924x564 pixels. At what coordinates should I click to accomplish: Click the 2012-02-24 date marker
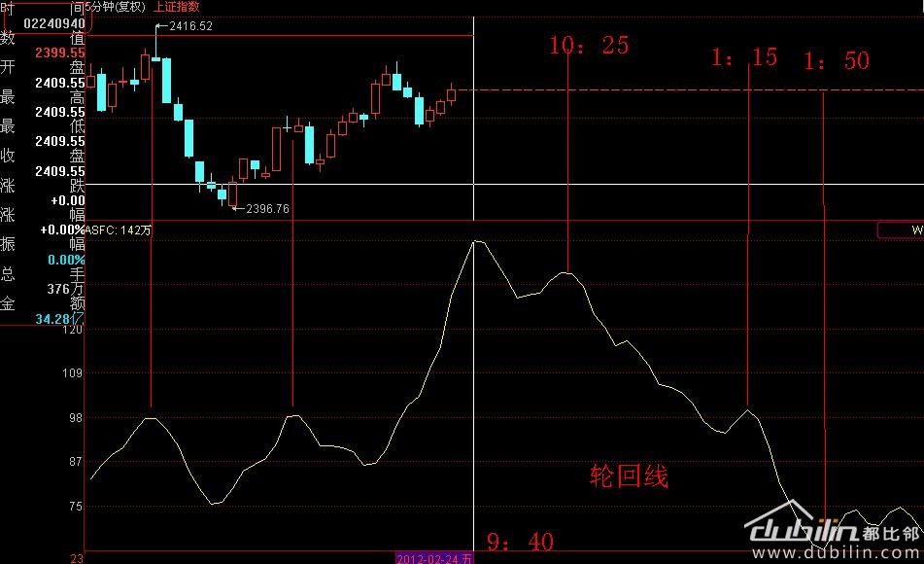(434, 558)
